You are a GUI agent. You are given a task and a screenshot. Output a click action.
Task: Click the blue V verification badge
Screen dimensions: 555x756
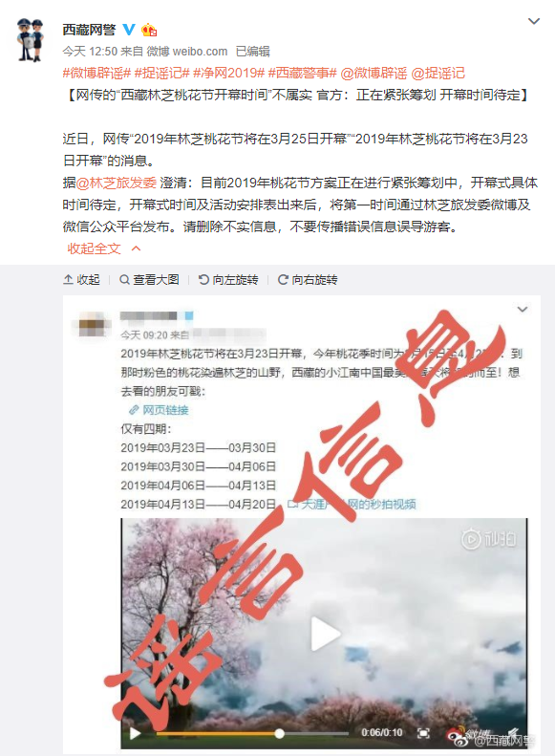[x=129, y=30]
